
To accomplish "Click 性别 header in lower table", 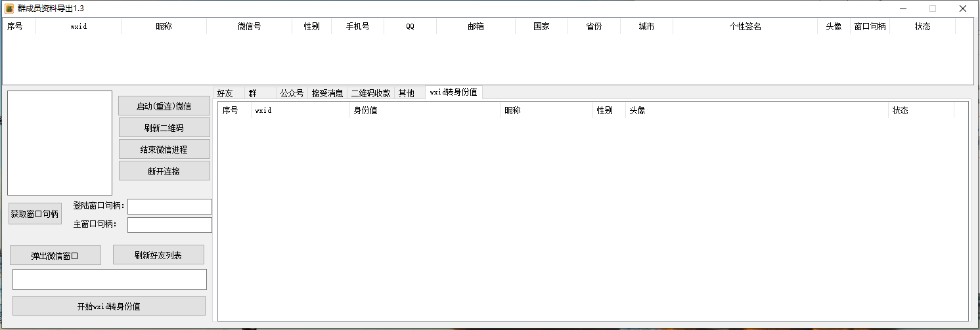I will pyautogui.click(x=609, y=110).
